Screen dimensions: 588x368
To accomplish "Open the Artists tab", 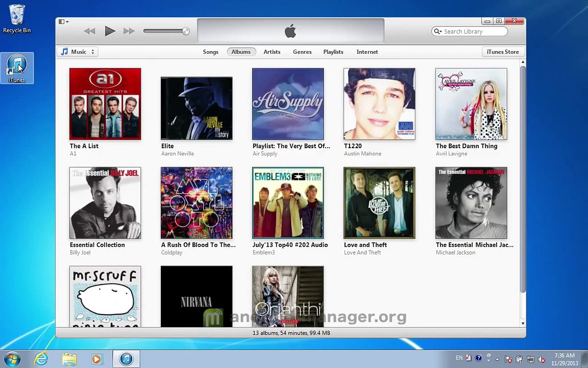I will click(272, 52).
